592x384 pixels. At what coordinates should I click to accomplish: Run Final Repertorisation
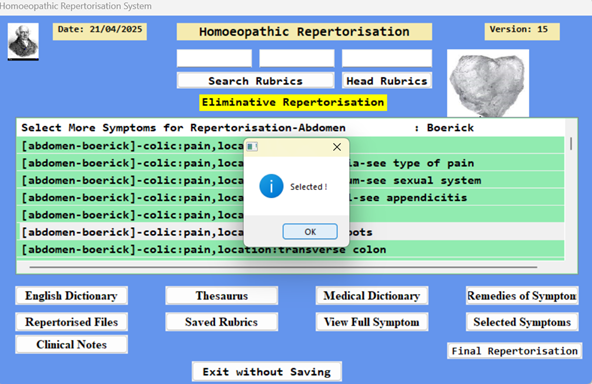[x=515, y=351]
